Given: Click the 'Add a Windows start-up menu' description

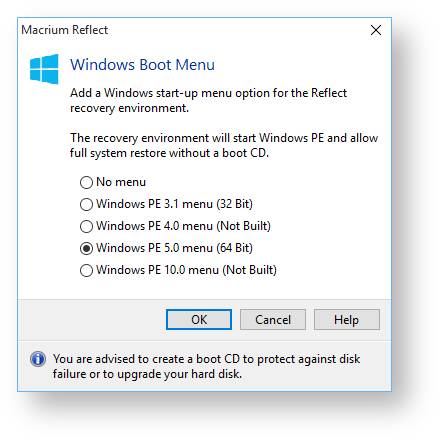Looking at the screenshot, I should [208, 100].
